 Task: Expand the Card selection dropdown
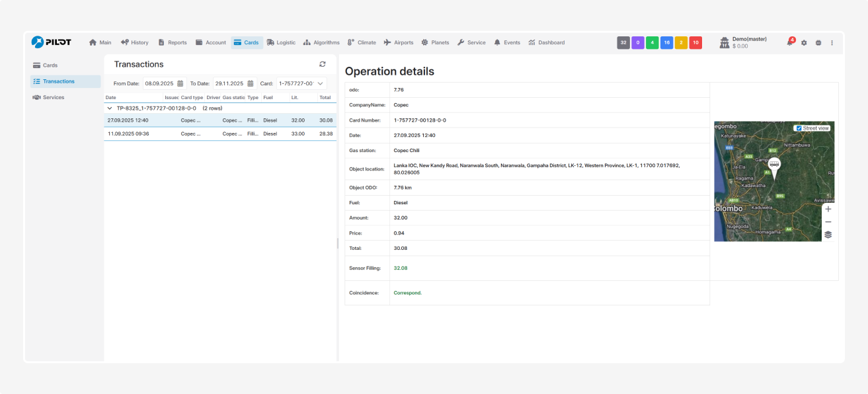click(321, 83)
